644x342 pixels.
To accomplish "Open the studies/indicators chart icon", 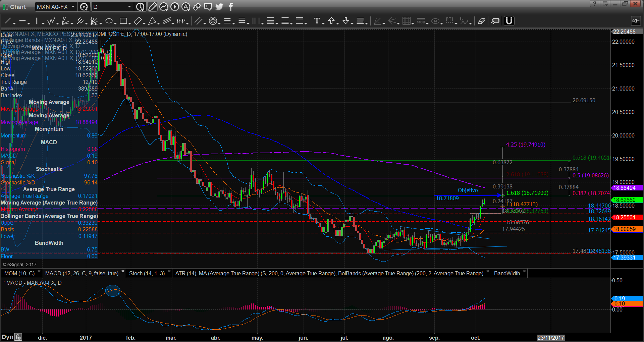I will tap(164, 7).
